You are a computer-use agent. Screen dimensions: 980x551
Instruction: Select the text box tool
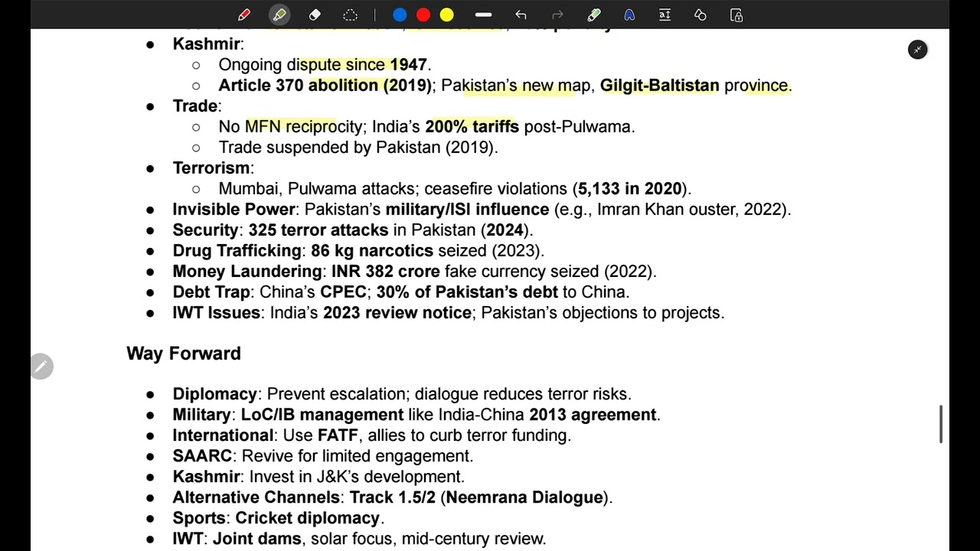(665, 15)
